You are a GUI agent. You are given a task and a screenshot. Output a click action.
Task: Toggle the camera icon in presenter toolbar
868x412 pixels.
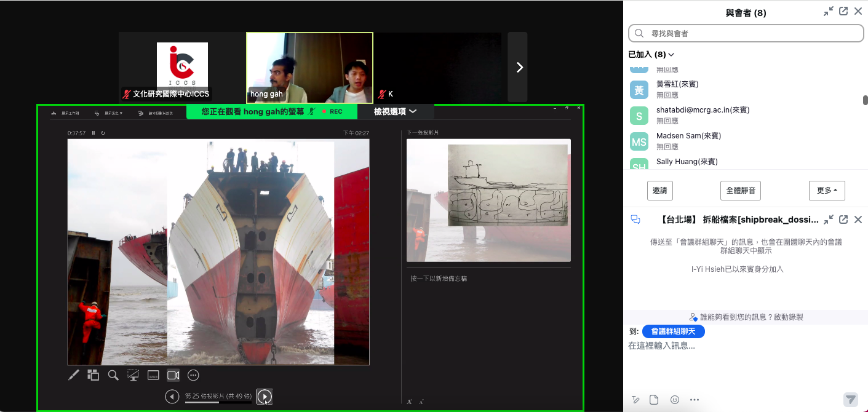(x=173, y=375)
